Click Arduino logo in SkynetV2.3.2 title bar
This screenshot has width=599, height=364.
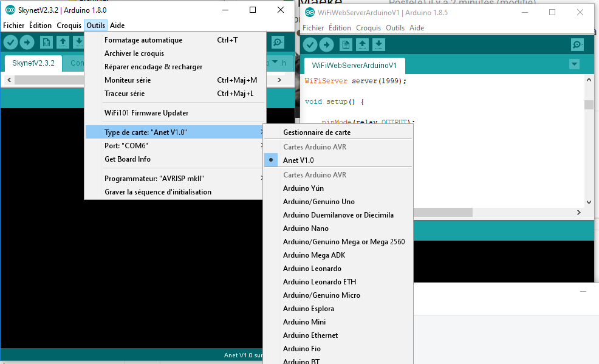pyautogui.click(x=10, y=10)
